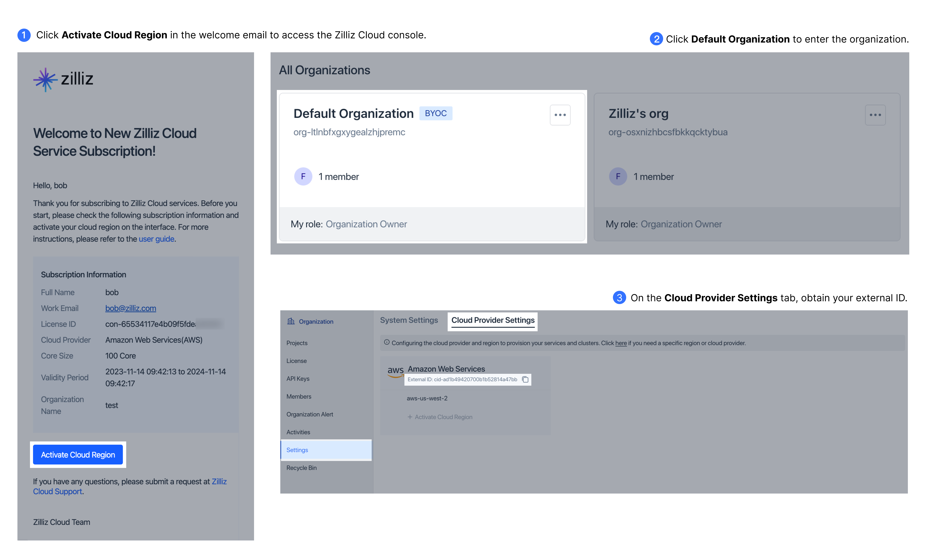Image resolution: width=926 pixels, height=560 pixels.
Task: Click org-osxnizhbcsfbkkqcktybua ID text
Action: click(668, 132)
